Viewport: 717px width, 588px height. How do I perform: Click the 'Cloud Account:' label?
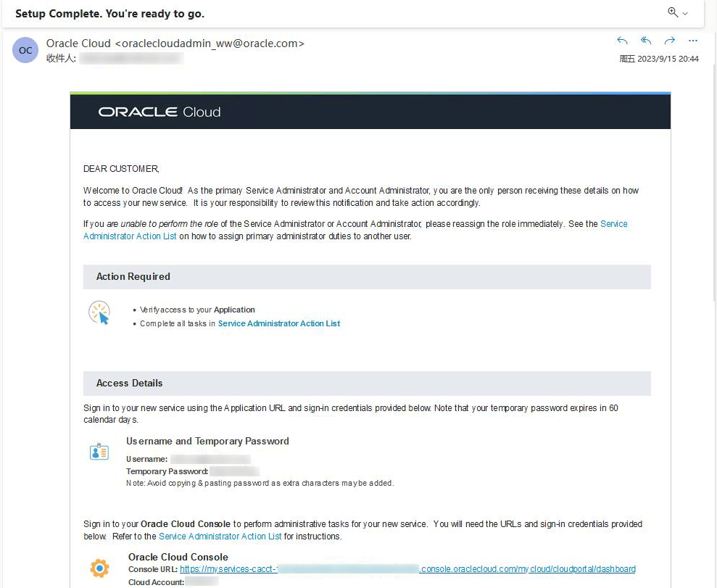156,582
